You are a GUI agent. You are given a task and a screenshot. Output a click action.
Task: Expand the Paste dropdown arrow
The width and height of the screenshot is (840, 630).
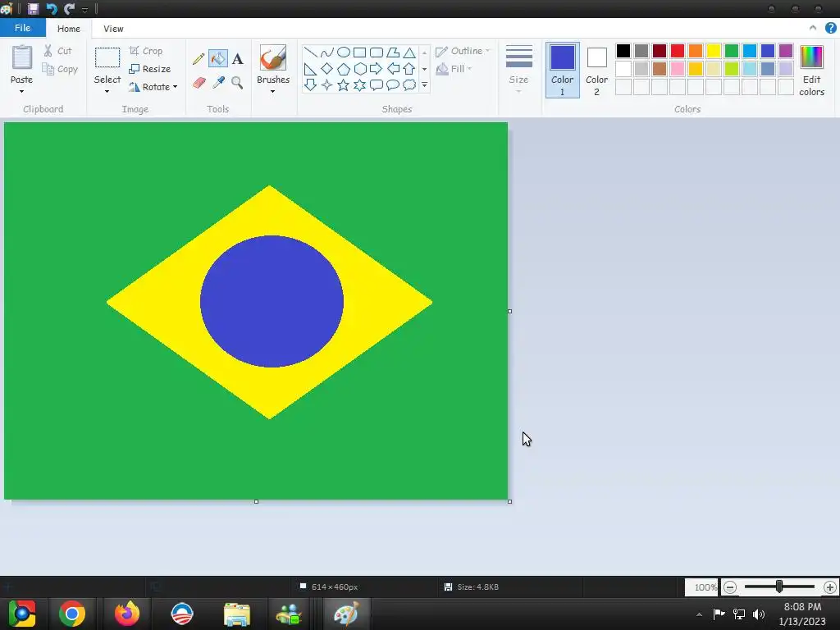tap(21, 92)
